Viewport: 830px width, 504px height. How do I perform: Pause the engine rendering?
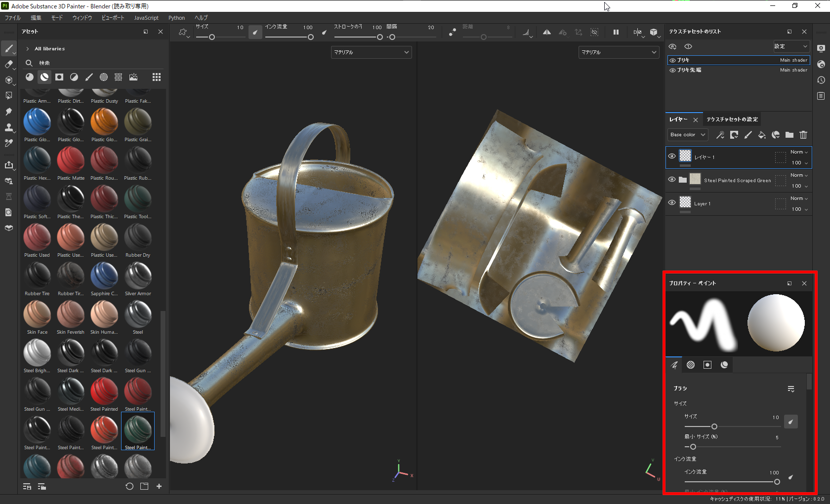point(616,33)
